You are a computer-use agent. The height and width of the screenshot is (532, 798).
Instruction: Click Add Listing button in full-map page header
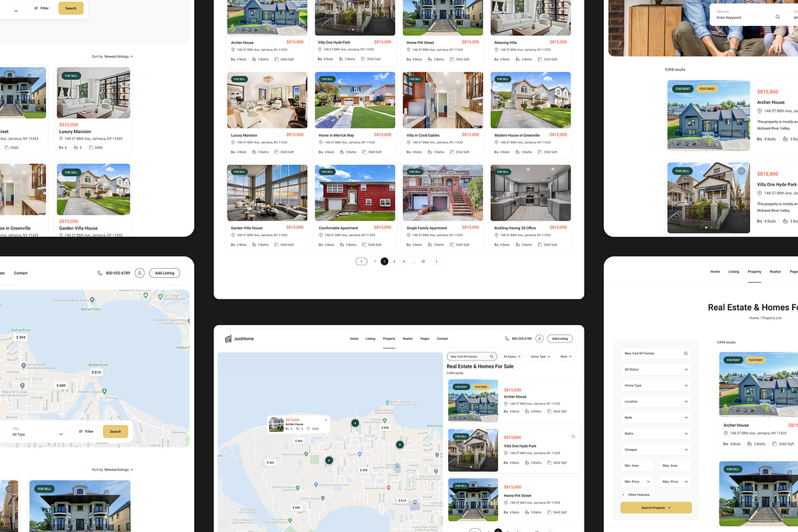tap(164, 273)
